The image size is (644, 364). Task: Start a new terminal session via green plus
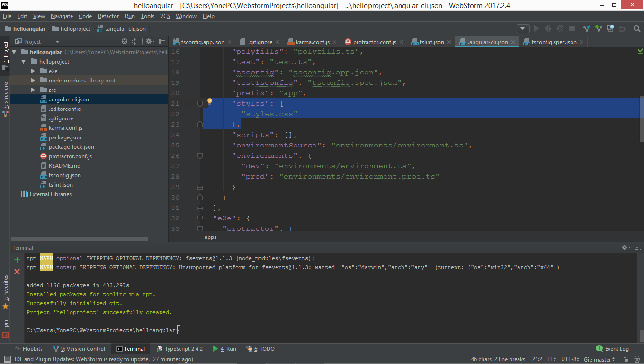point(17,259)
